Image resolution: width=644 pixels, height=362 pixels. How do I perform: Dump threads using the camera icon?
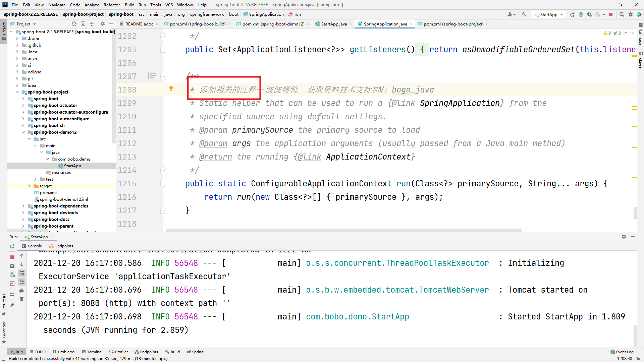pos(12,266)
